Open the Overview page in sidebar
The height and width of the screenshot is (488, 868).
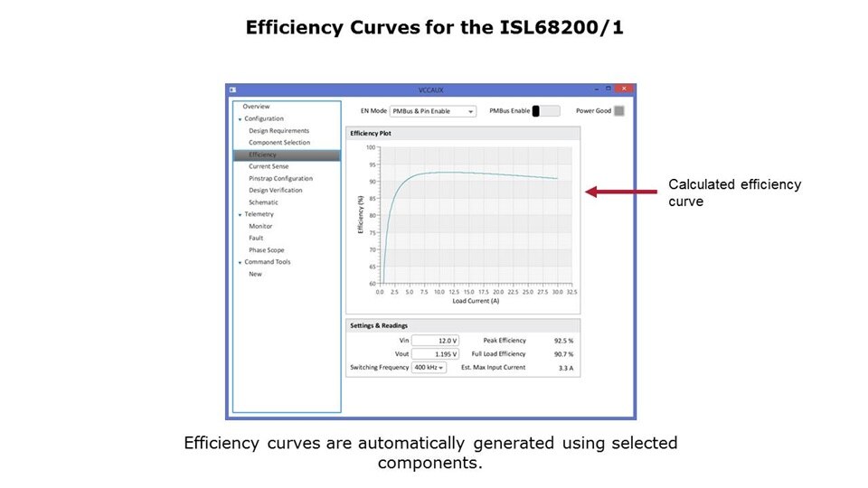256,107
